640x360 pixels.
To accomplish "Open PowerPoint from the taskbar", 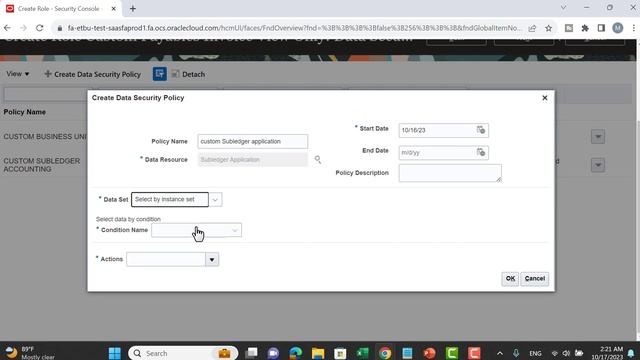I will [429, 353].
